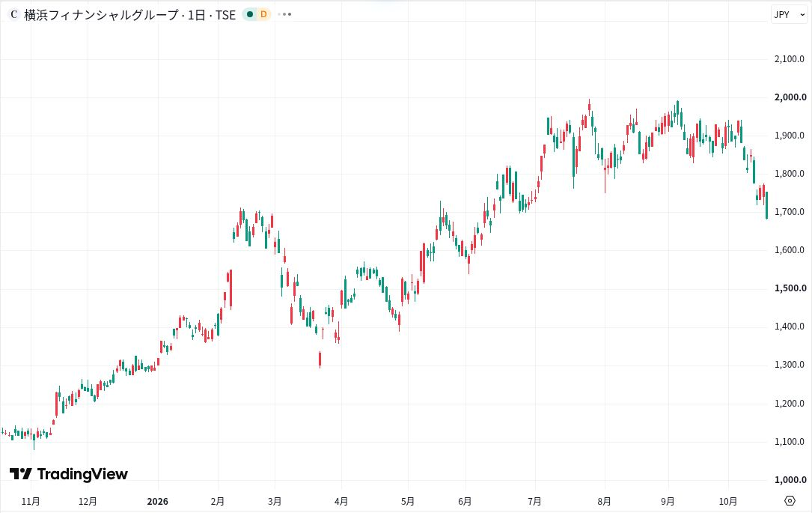Click the "7月" time axis label
Viewport: 812px width, 513px height.
535,502
